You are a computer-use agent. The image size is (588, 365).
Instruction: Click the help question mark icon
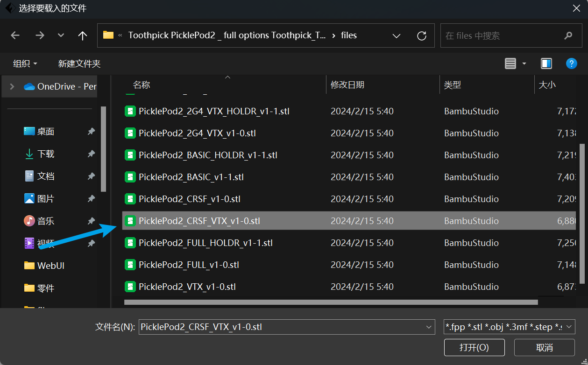click(571, 63)
